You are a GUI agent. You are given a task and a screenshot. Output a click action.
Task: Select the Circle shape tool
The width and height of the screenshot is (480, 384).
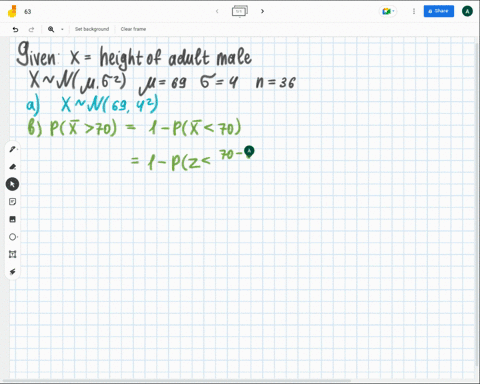coord(13,237)
